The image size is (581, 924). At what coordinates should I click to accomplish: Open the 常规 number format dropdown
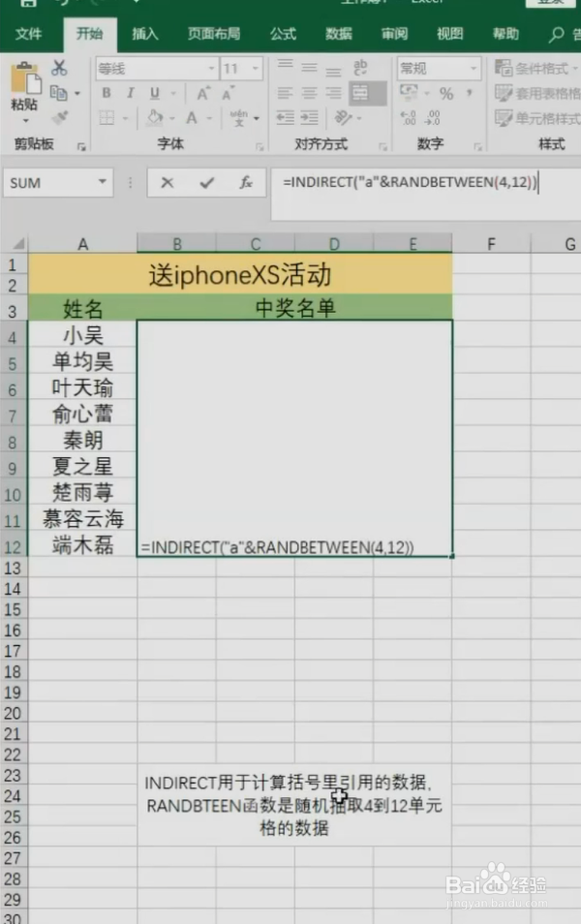(x=474, y=69)
